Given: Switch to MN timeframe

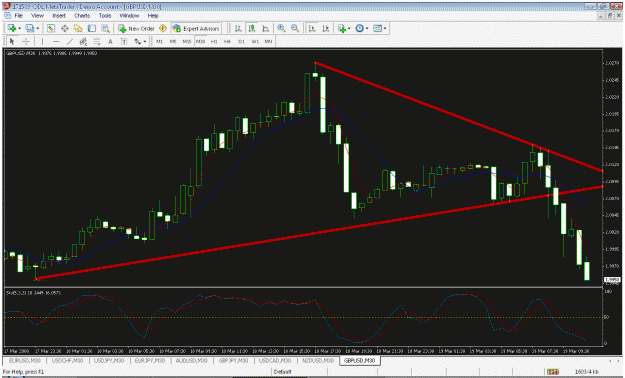Looking at the screenshot, I should click(x=268, y=41).
